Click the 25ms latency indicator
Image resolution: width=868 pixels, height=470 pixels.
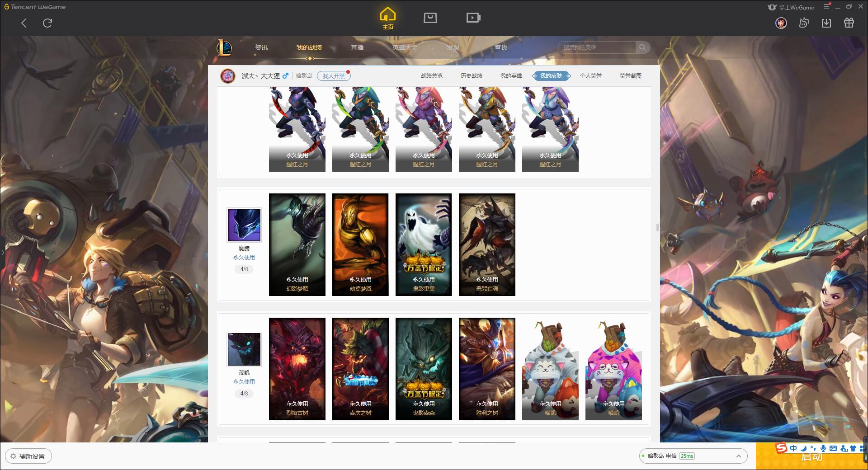(x=687, y=456)
